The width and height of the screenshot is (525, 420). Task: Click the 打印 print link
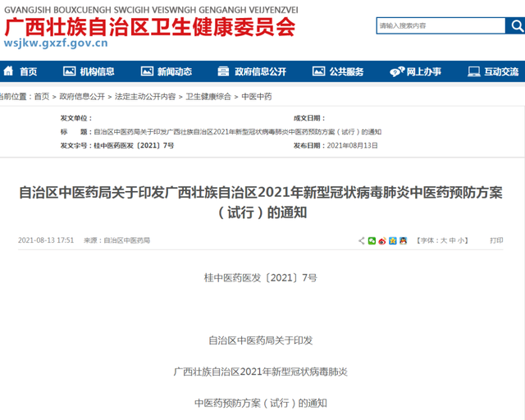tap(496, 240)
